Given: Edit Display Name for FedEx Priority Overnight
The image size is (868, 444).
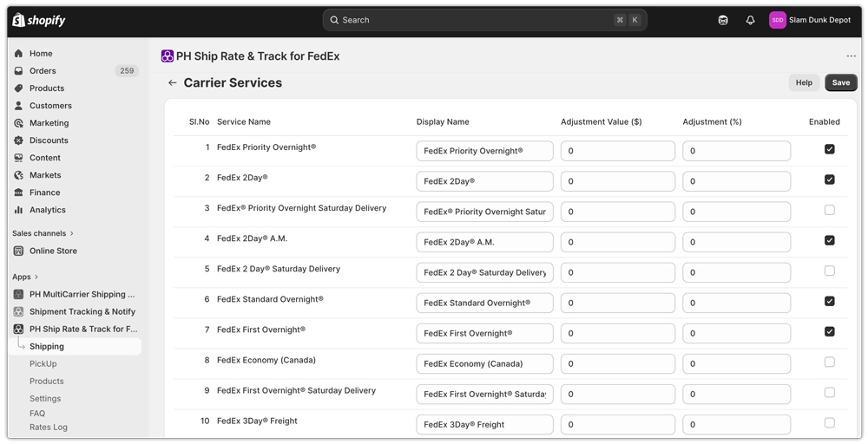Looking at the screenshot, I should [484, 151].
